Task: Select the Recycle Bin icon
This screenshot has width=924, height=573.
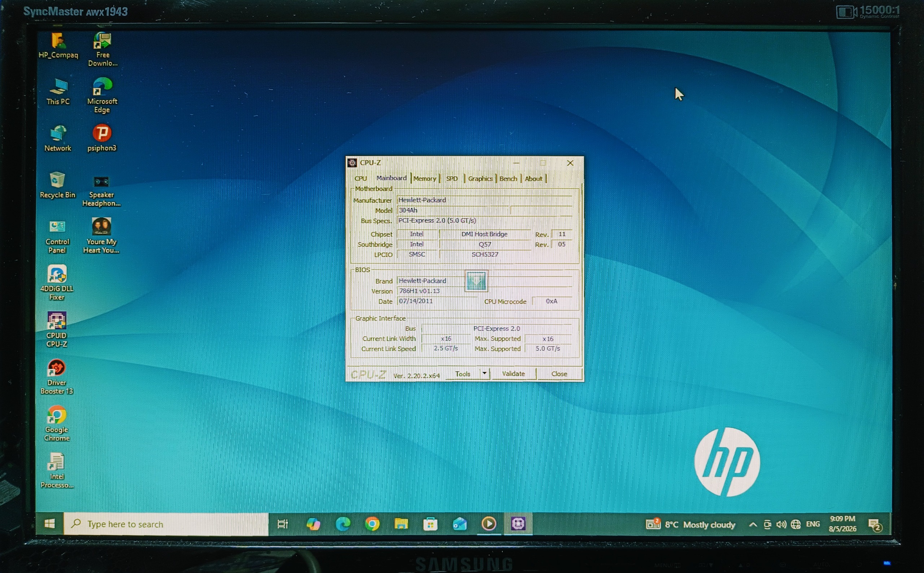Action: point(58,185)
